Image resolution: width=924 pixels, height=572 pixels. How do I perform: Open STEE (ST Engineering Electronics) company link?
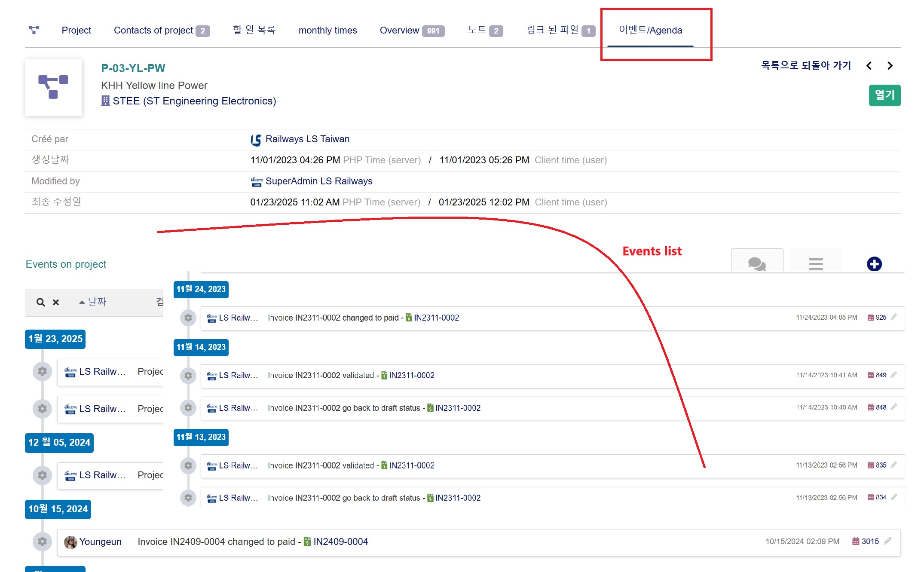point(194,101)
